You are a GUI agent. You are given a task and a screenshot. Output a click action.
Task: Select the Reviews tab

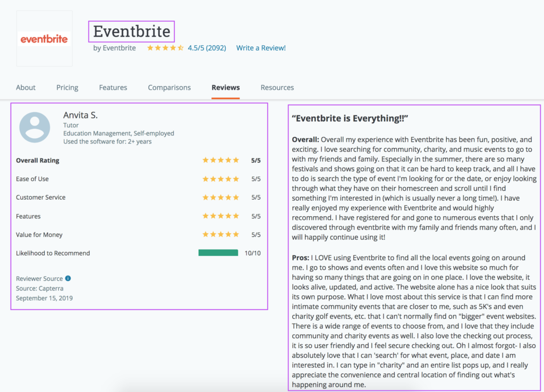point(225,88)
